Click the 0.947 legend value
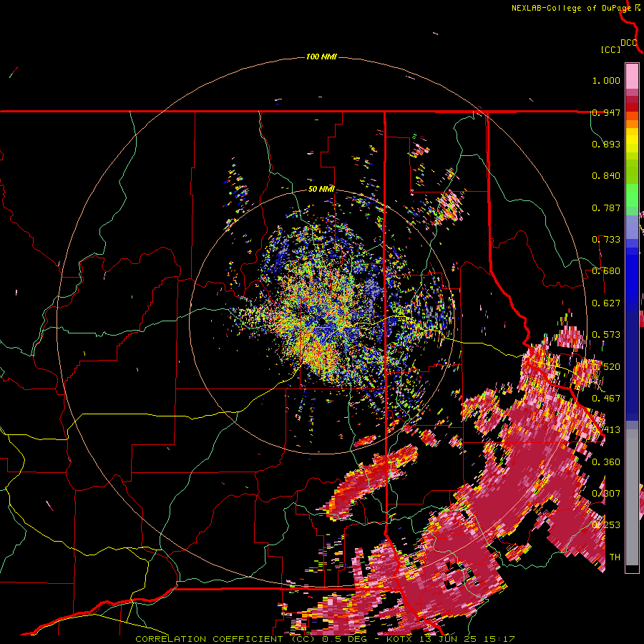The height and width of the screenshot is (644, 644). 606,112
